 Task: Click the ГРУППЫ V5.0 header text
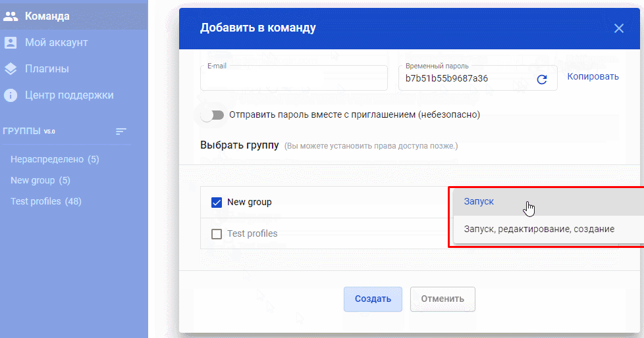coord(29,132)
